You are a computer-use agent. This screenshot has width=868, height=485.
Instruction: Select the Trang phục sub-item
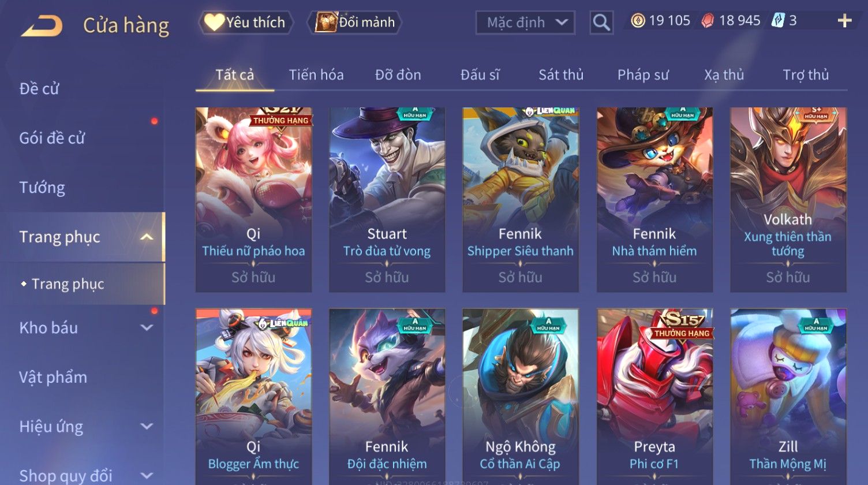(68, 284)
